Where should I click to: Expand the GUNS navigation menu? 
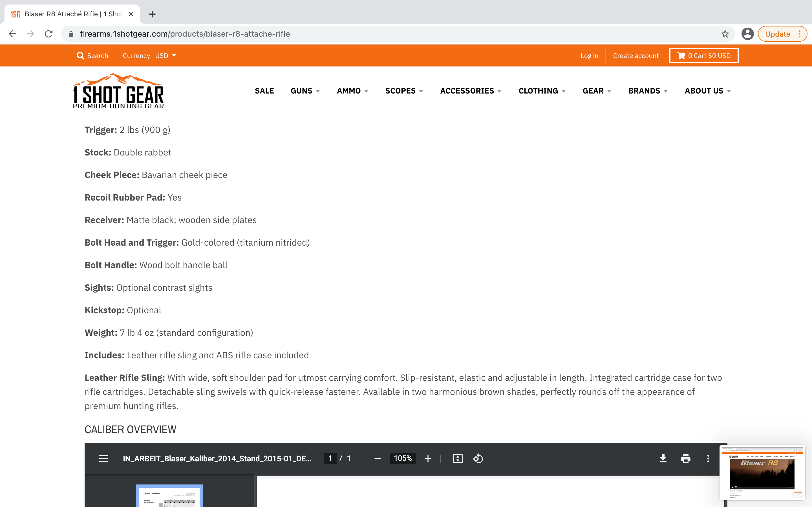(x=305, y=91)
